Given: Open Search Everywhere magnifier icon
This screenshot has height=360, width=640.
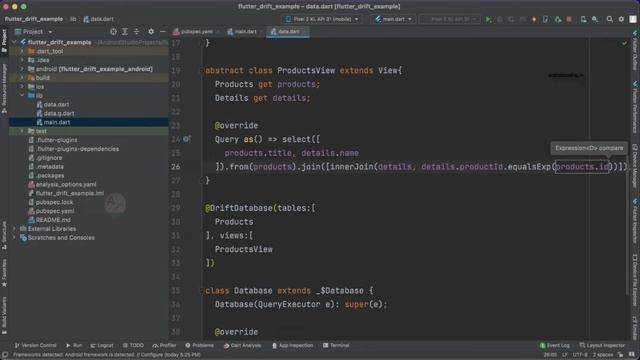Looking at the screenshot, I should tap(609, 19).
